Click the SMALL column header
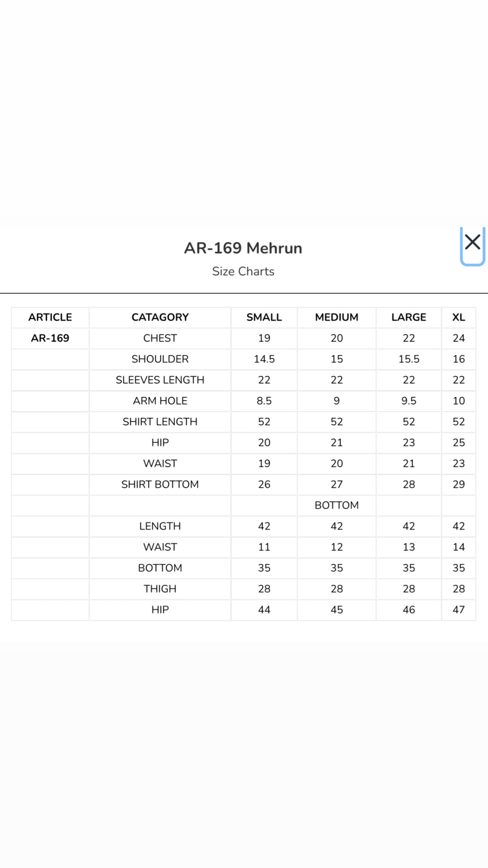This screenshot has width=488, height=868. (264, 317)
